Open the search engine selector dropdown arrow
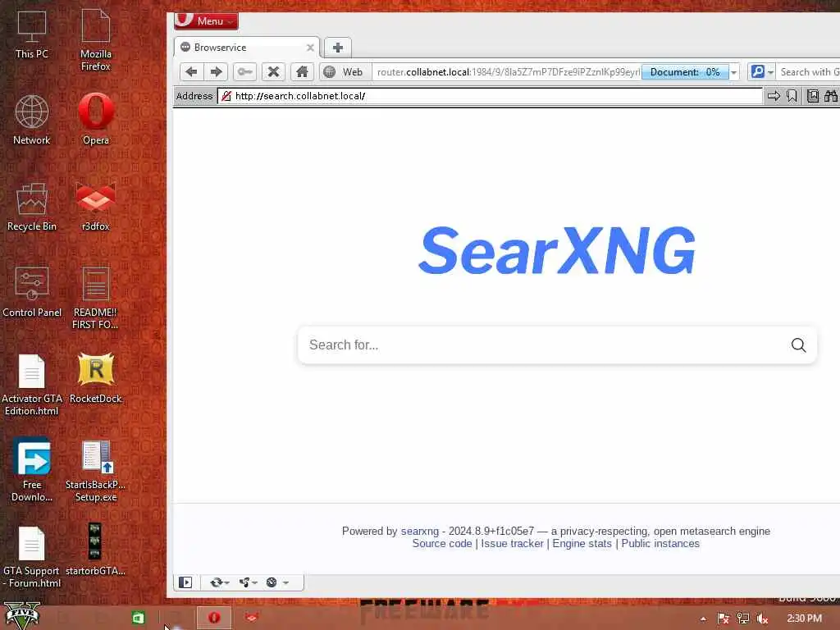840x630 pixels. (x=770, y=72)
